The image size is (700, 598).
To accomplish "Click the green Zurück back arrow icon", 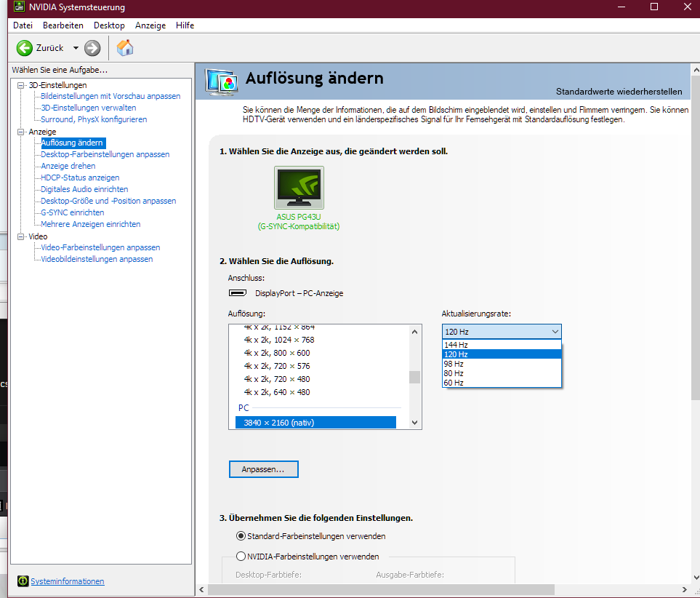I will pyautogui.click(x=25, y=48).
